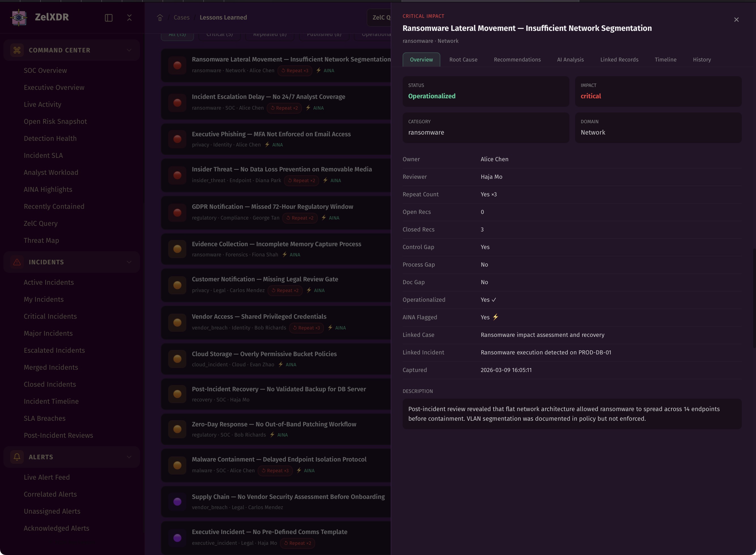Screen dimensions: 756x555
Task: Close the lesson detail panel
Action: (736, 20)
